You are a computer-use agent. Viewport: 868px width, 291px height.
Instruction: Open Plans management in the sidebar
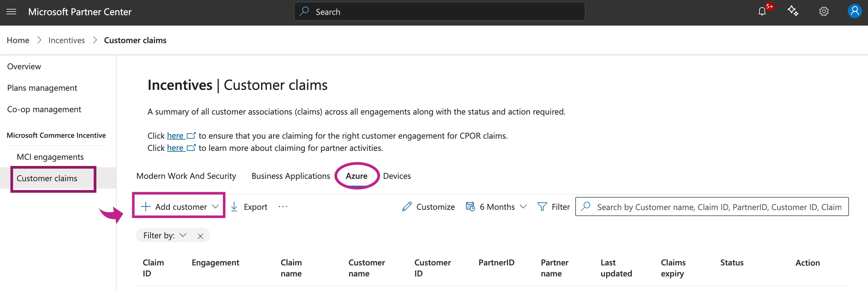[x=42, y=88]
